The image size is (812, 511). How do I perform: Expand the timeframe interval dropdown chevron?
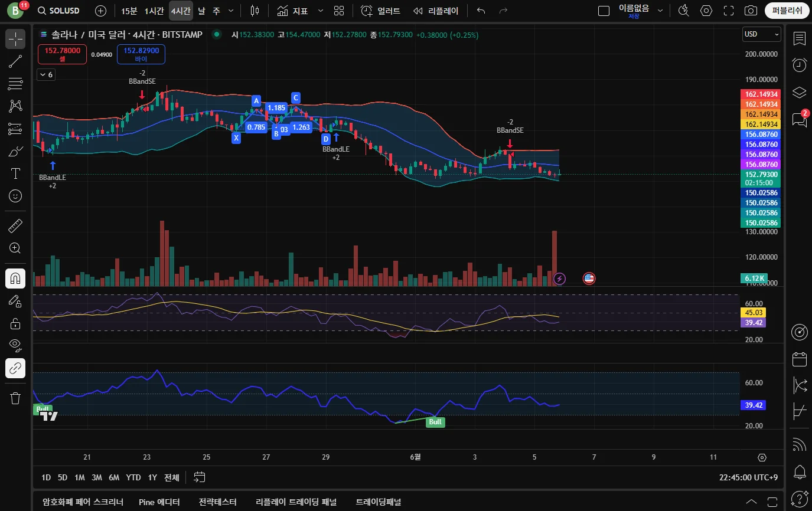pyautogui.click(x=231, y=11)
